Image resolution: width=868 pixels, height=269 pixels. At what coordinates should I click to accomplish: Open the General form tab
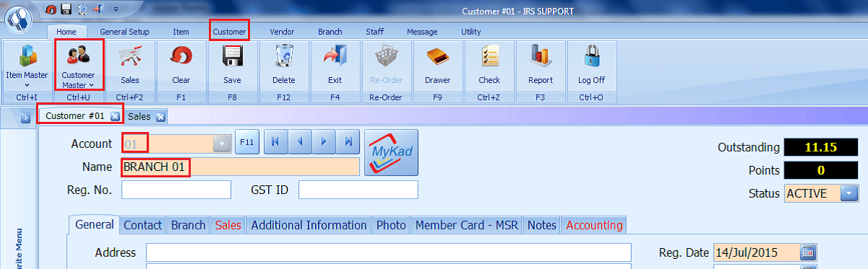tap(94, 225)
